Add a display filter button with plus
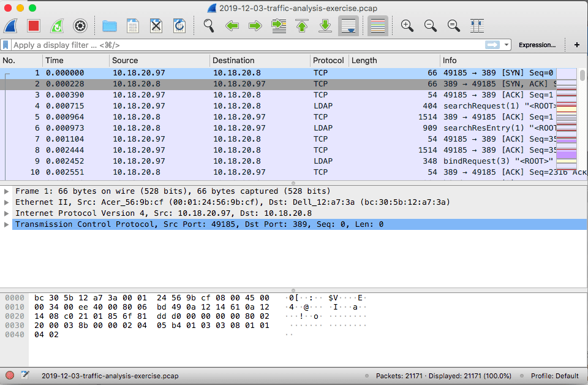Viewport: 588px width, 385px height. 577,45
